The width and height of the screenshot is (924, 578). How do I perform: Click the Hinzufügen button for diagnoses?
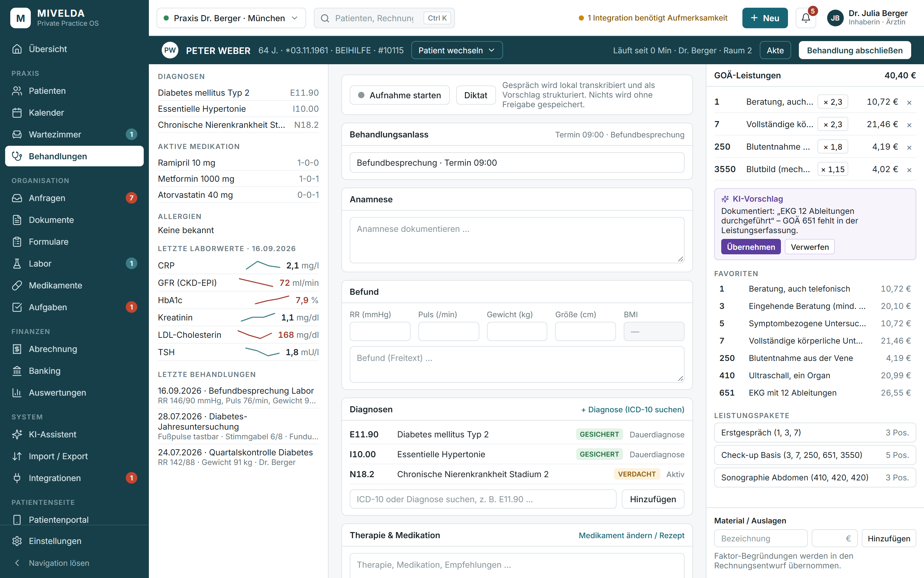click(653, 499)
